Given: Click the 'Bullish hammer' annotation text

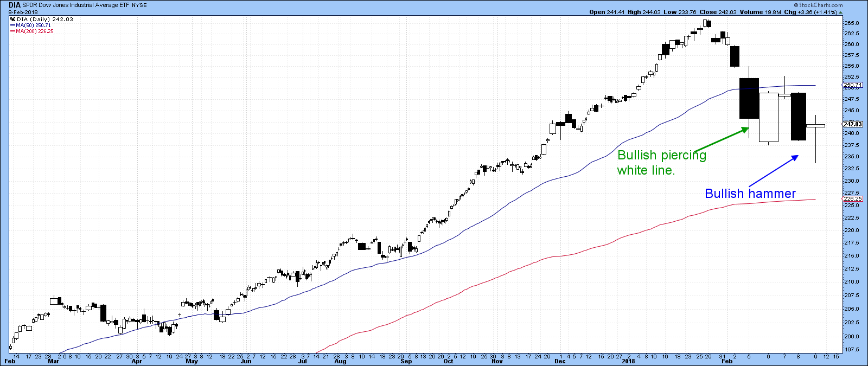Looking at the screenshot, I should [750, 194].
